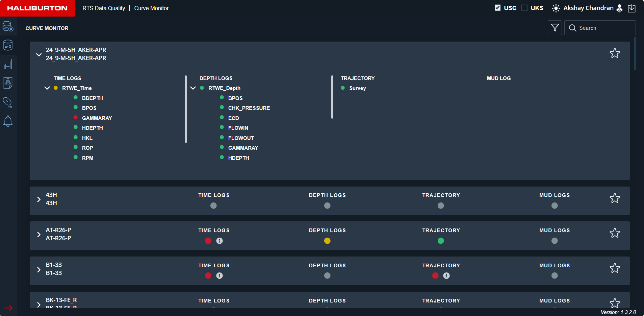Select GAMMARAY curve under time logs
The height and width of the screenshot is (316, 644).
[97, 118]
